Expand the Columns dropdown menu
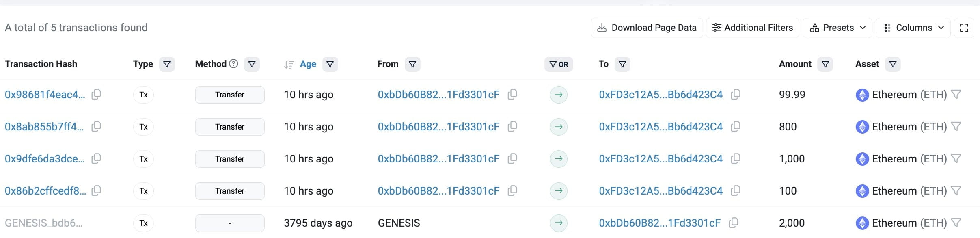The height and width of the screenshot is (238, 980). click(x=913, y=28)
